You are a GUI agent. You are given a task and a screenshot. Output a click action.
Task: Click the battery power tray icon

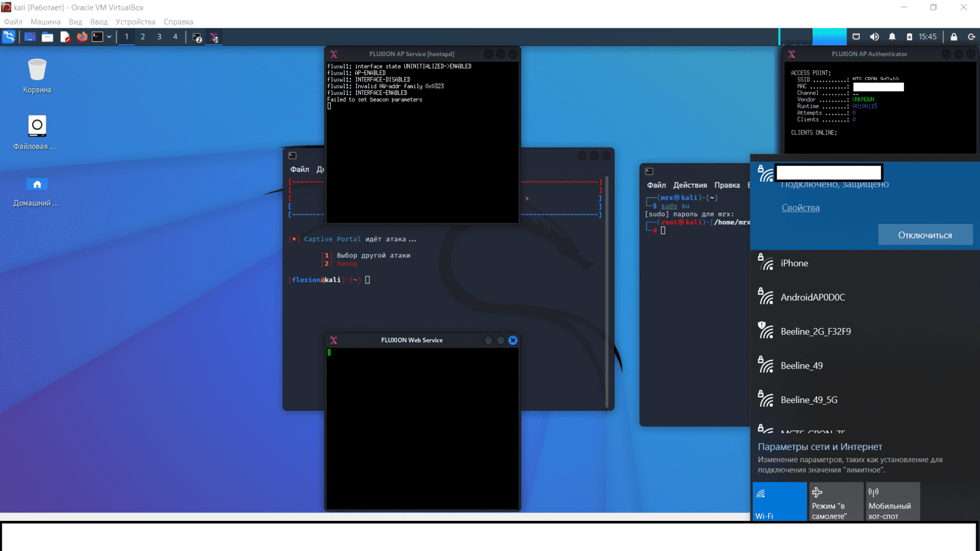(910, 37)
